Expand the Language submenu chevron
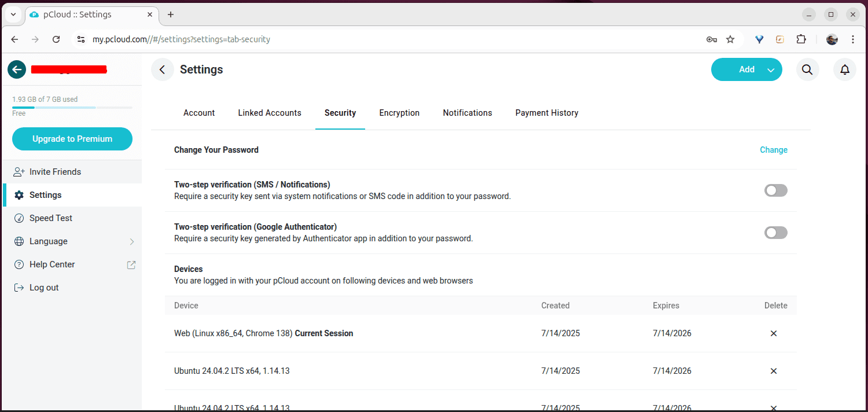Viewport: 868px width, 412px height. 132,241
